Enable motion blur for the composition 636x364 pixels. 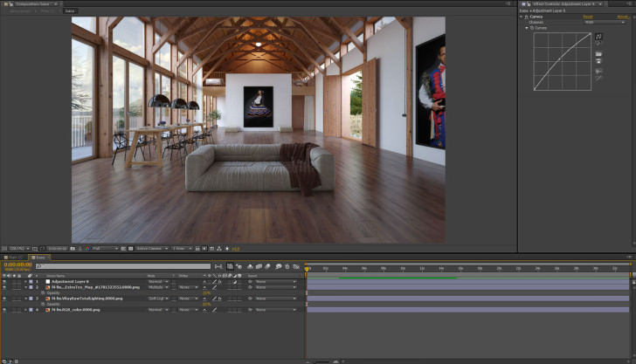267,266
